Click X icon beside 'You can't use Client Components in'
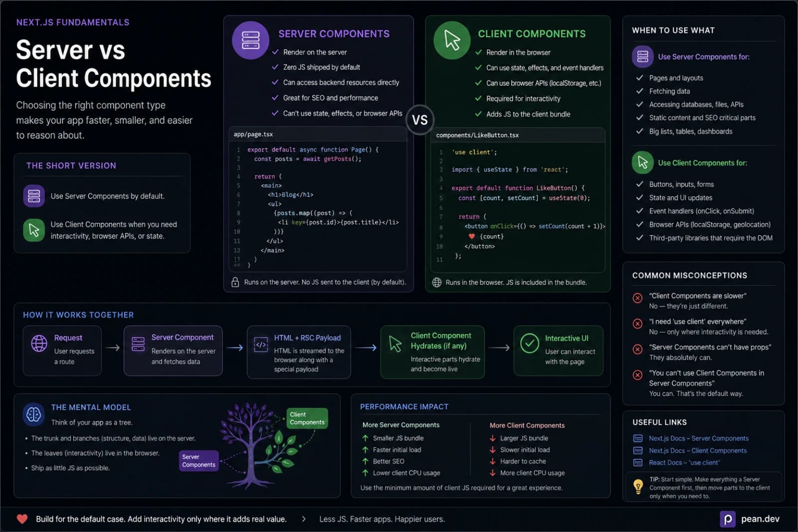798x532 pixels. (637, 375)
